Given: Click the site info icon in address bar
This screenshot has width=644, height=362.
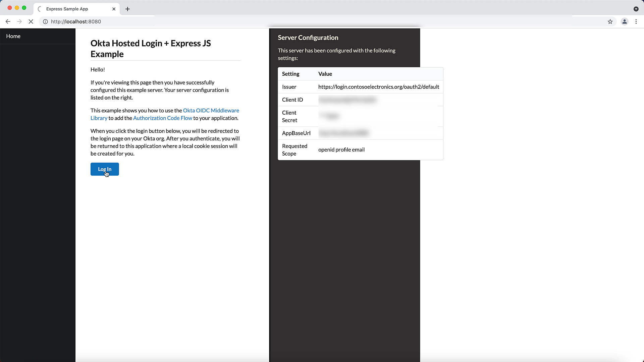Looking at the screenshot, I should point(45,21).
